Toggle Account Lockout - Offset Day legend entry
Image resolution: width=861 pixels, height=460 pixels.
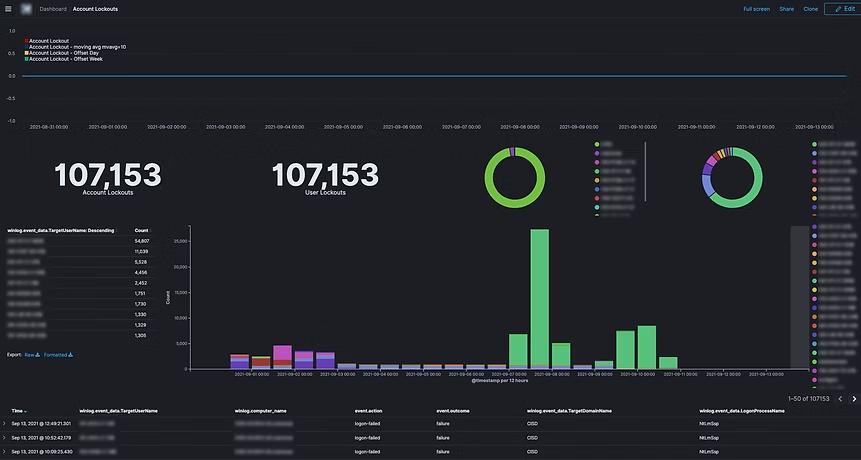pyautogui.click(x=62, y=53)
